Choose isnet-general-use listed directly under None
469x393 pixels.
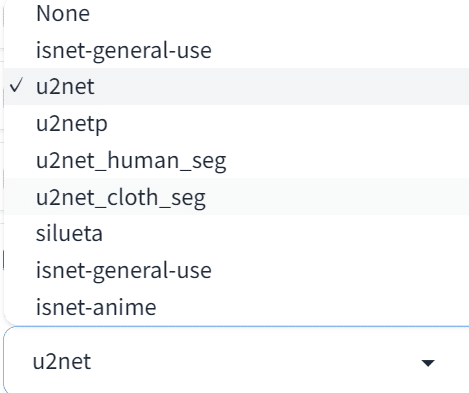(124, 51)
